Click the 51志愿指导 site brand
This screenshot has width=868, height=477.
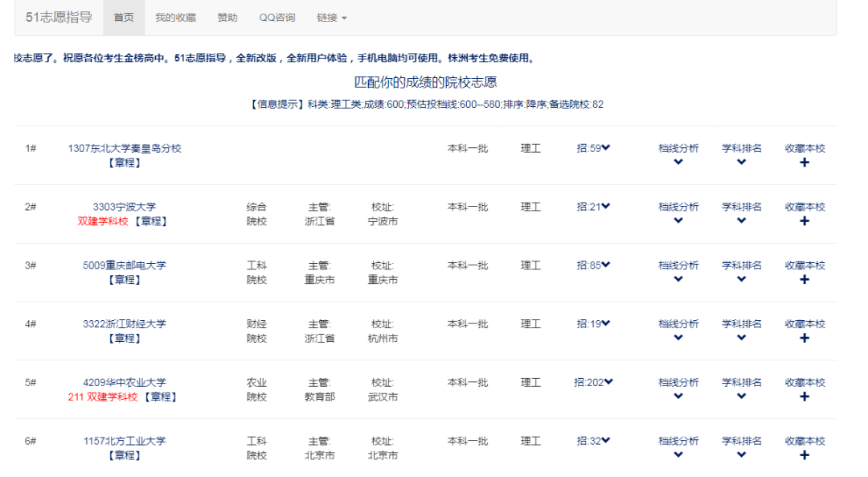pyautogui.click(x=59, y=18)
